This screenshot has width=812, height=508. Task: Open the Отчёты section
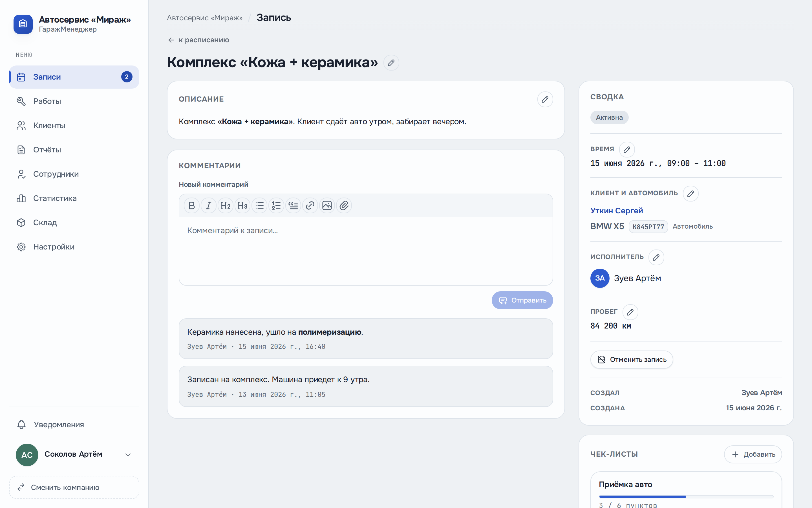click(74, 150)
